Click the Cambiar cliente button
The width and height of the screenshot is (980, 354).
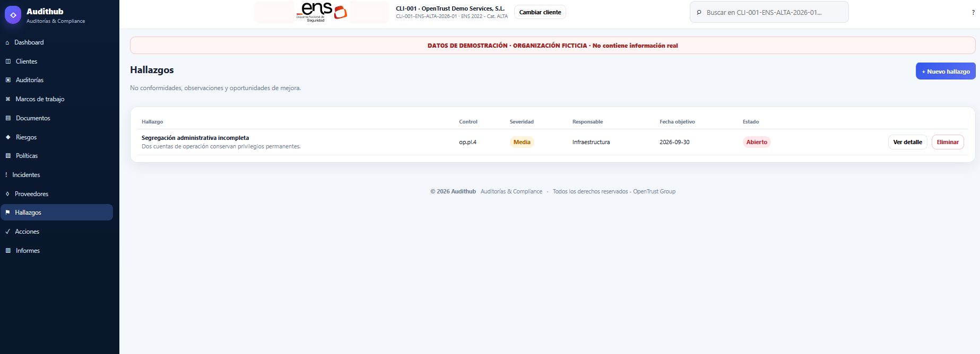click(x=540, y=12)
